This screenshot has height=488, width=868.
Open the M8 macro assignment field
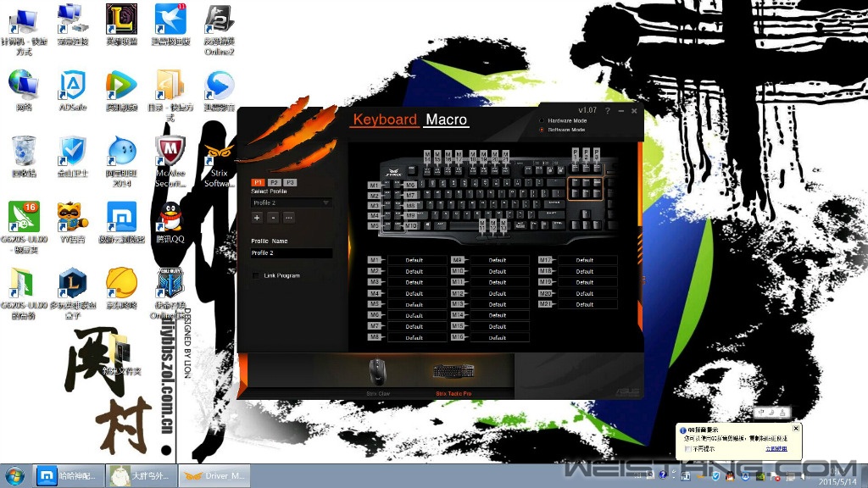coord(417,337)
